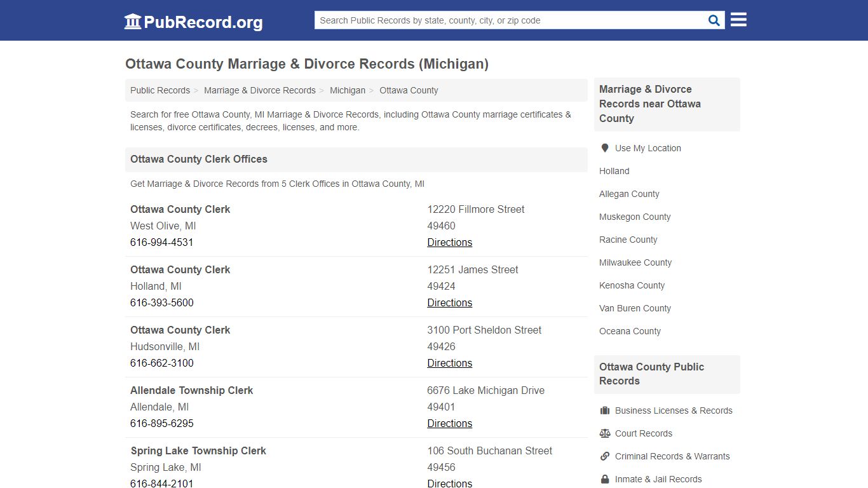The image size is (868, 488).
Task: Get Directions to 106 South Buchanan Street
Action: (x=450, y=483)
